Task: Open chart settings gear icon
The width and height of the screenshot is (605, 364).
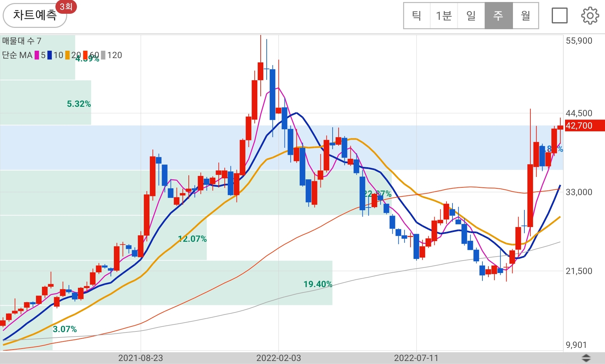Action: tap(590, 15)
